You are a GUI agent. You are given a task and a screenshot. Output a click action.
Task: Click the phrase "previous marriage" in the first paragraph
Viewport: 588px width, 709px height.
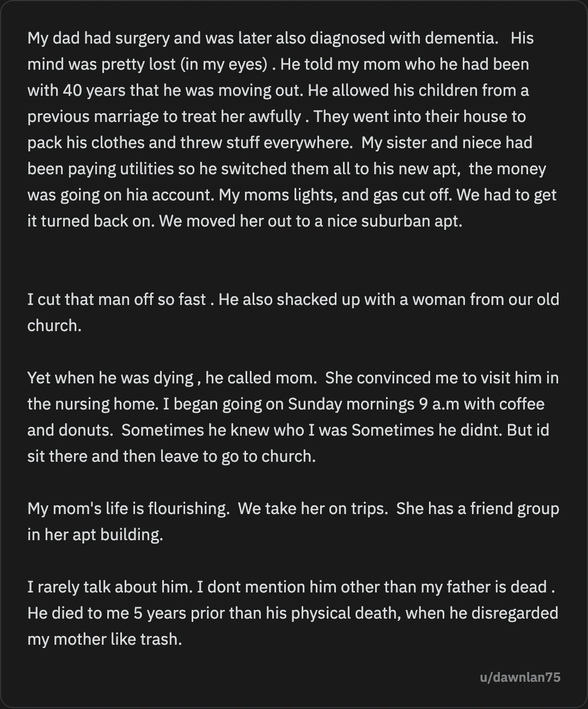point(100,117)
